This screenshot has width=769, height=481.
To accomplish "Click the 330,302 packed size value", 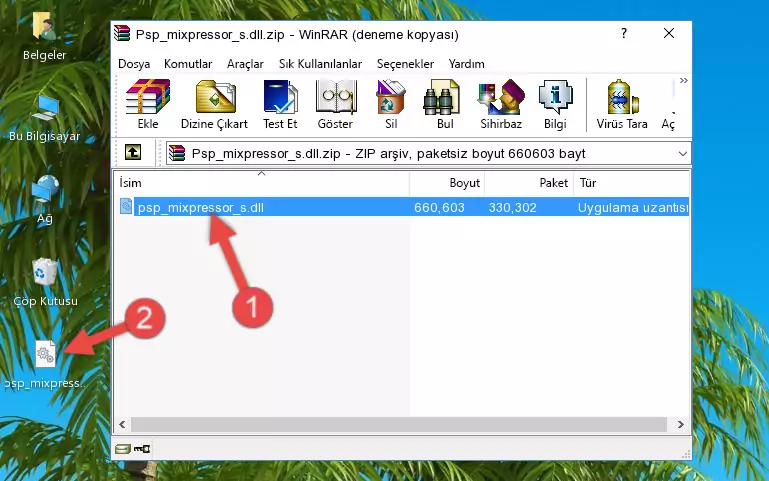I will tap(512, 207).
